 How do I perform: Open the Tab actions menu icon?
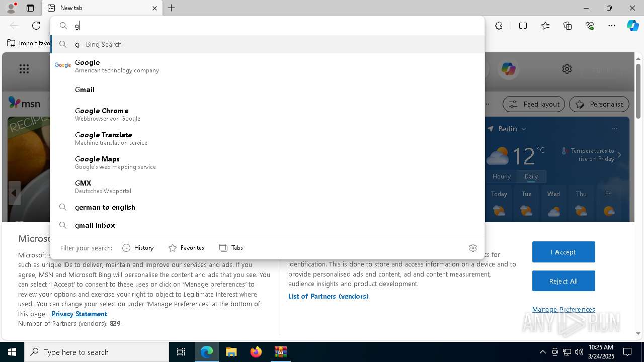pyautogui.click(x=30, y=8)
